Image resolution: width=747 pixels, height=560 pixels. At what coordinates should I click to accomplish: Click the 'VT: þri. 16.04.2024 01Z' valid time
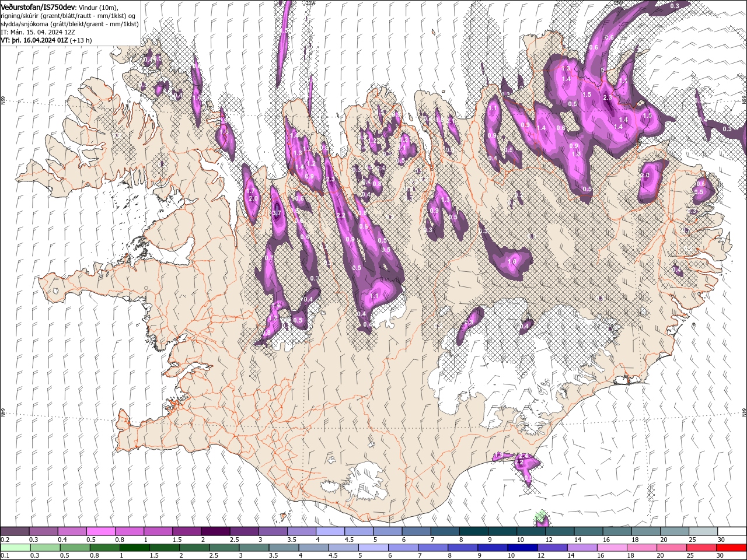pos(34,40)
